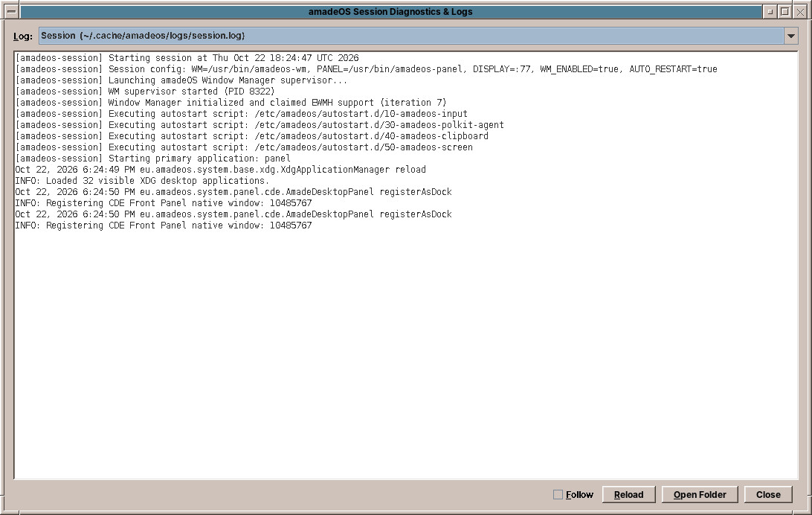Click the 'Starting primary application: panel' line
This screenshot has width=812, height=515.
point(152,159)
